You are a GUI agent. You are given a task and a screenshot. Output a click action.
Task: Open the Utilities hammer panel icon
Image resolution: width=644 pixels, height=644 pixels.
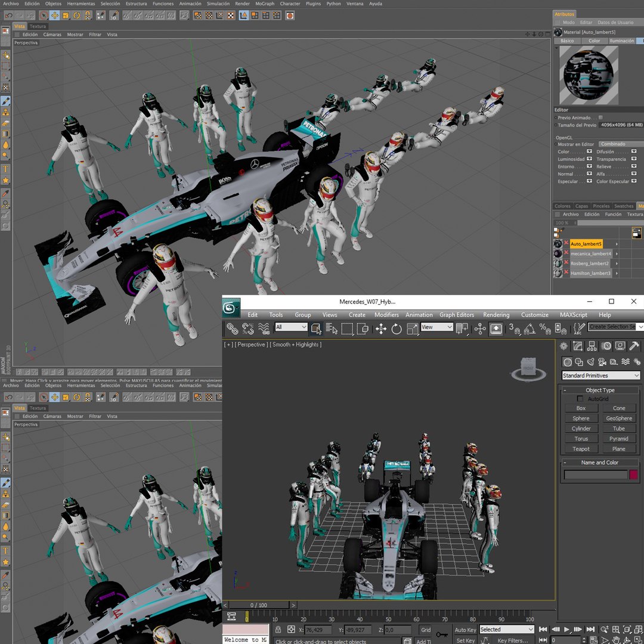pos(634,346)
